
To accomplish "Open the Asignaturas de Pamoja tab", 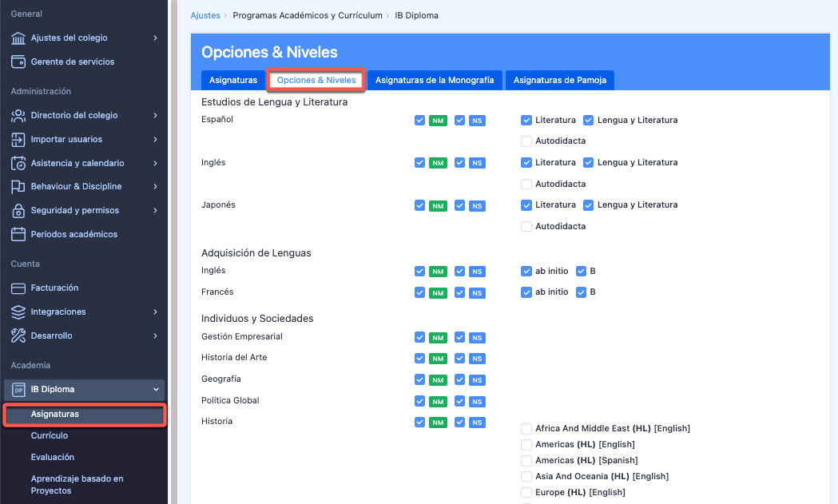I will [x=559, y=81].
